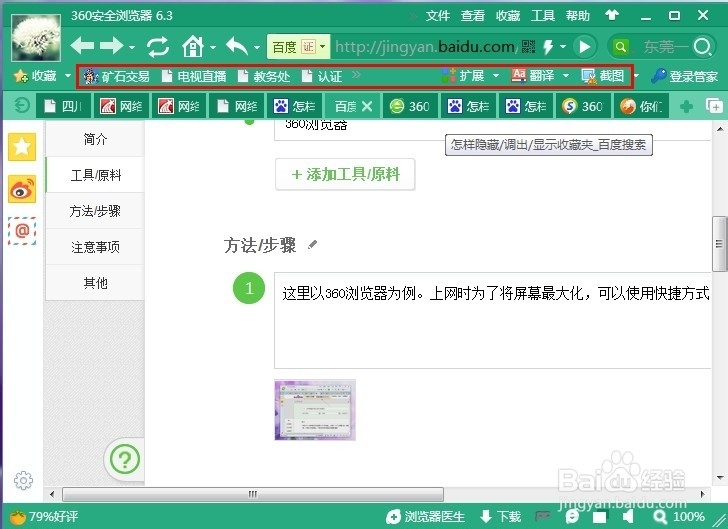Click the go/play button beside address bar

585,46
